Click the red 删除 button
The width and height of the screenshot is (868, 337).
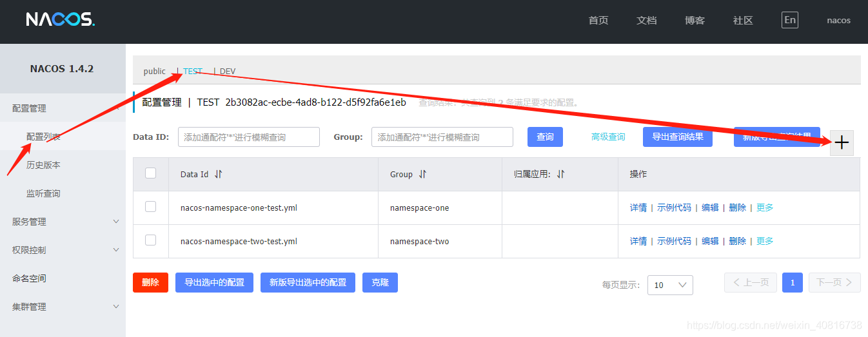(x=150, y=282)
